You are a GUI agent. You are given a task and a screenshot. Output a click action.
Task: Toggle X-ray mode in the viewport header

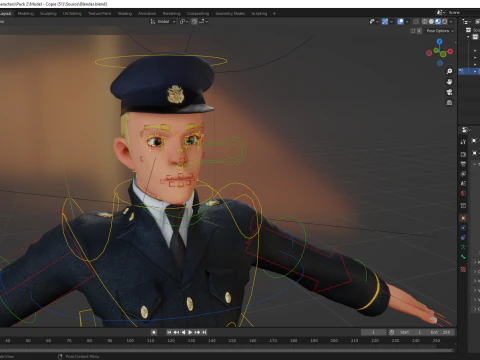click(x=416, y=22)
